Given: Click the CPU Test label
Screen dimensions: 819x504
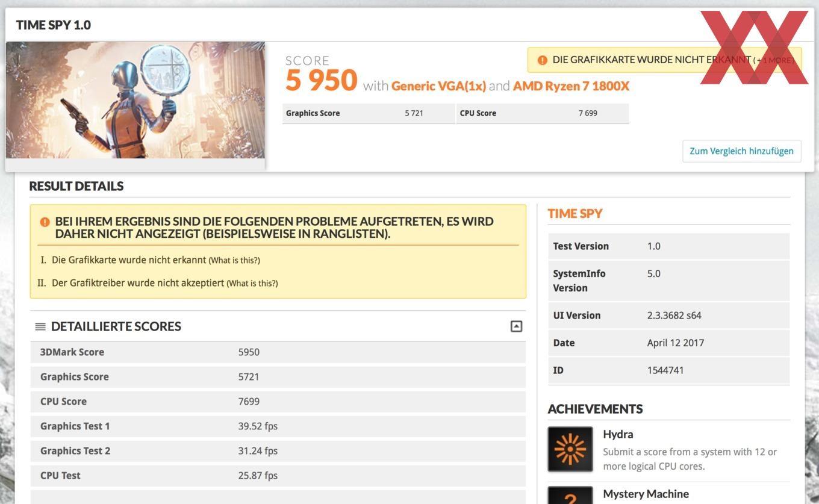Looking at the screenshot, I should point(60,476).
